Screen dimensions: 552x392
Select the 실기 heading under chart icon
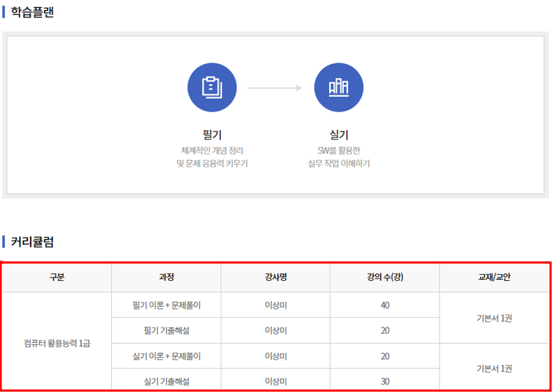pyautogui.click(x=338, y=135)
